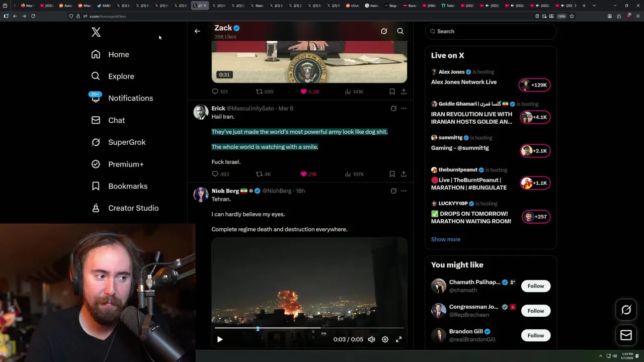644x362 pixels.
Task: Open Notifications in the sidebar
Action: coord(121,98)
